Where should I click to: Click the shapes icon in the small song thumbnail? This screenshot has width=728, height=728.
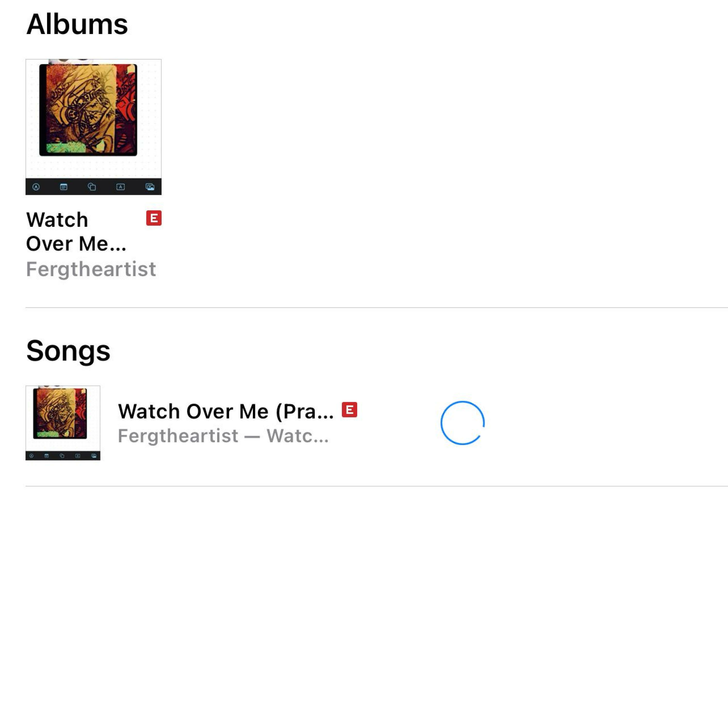click(x=62, y=456)
